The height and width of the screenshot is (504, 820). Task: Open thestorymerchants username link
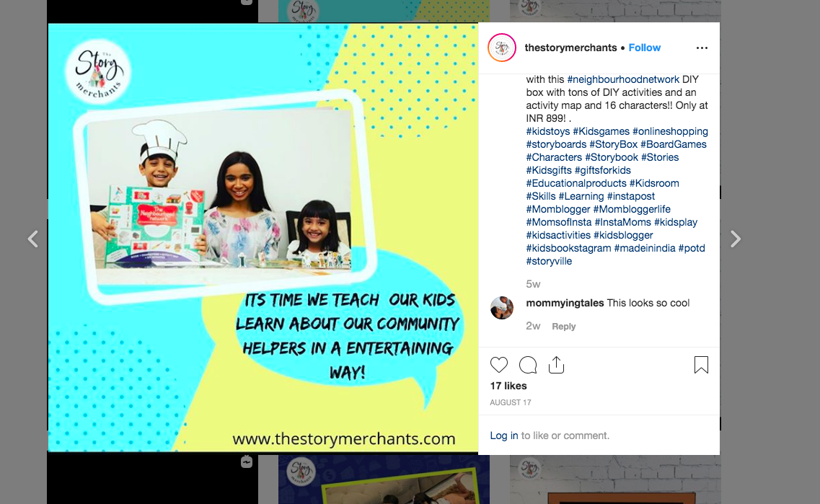point(570,48)
